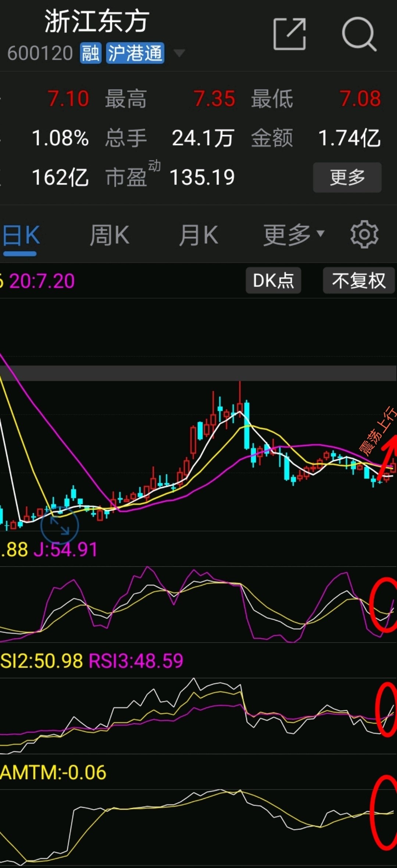Open chart settings gear icon
The width and height of the screenshot is (397, 868).
pos(364,234)
